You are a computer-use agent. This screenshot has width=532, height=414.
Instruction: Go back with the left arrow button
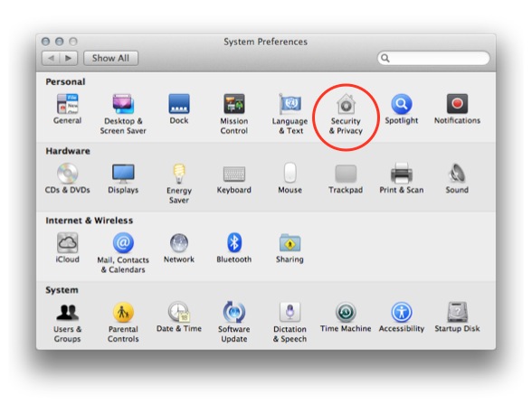click(51, 59)
